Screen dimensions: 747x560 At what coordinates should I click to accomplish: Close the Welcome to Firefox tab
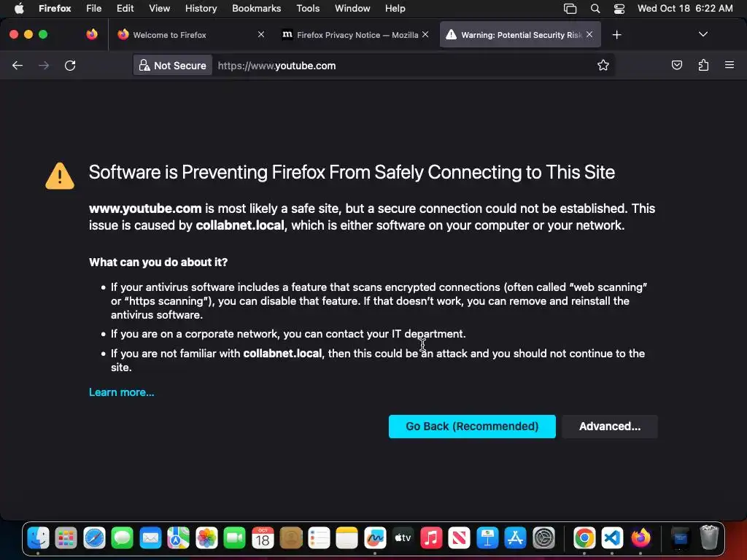(261, 34)
